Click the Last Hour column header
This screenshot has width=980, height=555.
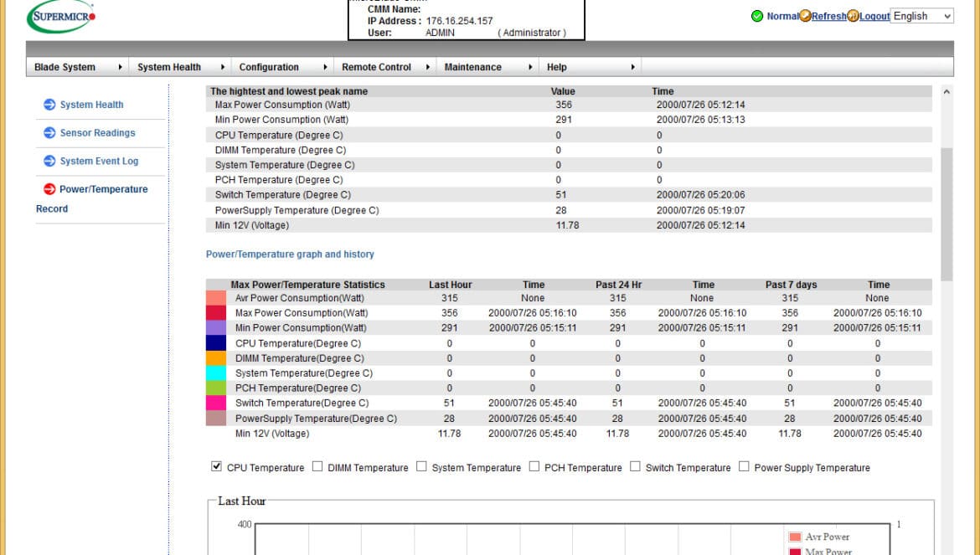pyautogui.click(x=450, y=285)
